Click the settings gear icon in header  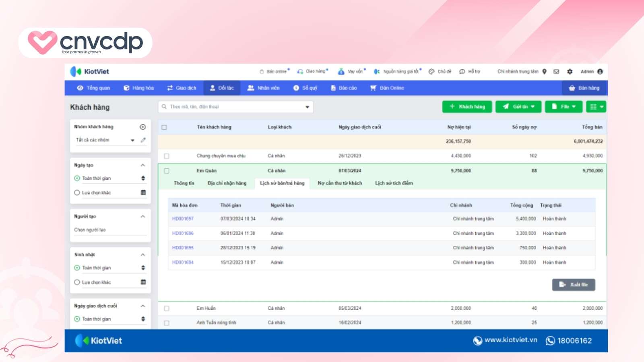pyautogui.click(x=570, y=72)
